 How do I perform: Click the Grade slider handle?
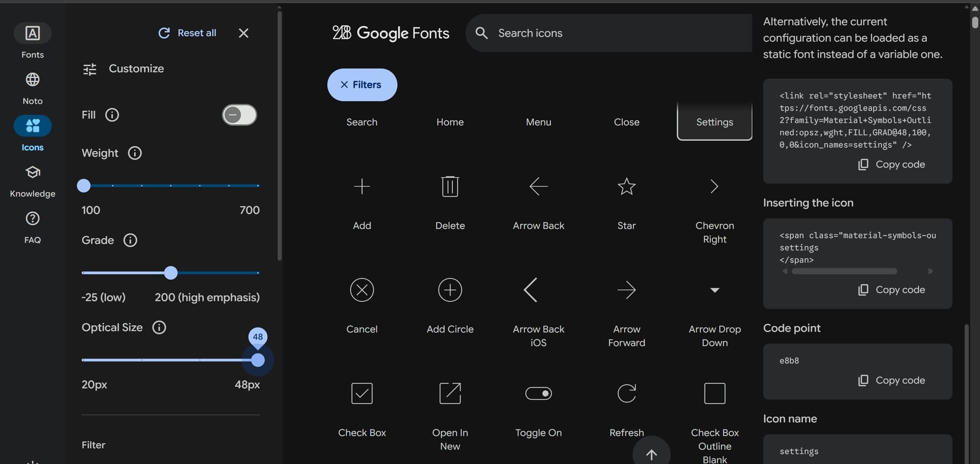(x=171, y=273)
